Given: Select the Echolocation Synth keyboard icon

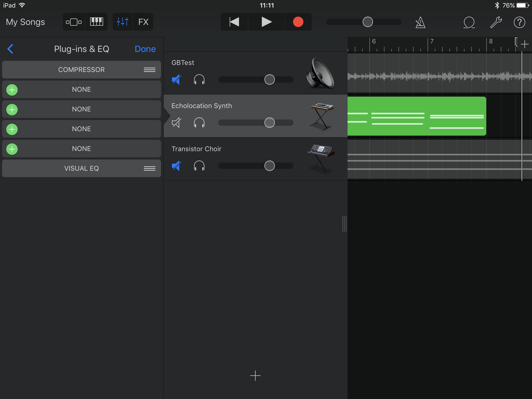Looking at the screenshot, I should [x=322, y=116].
